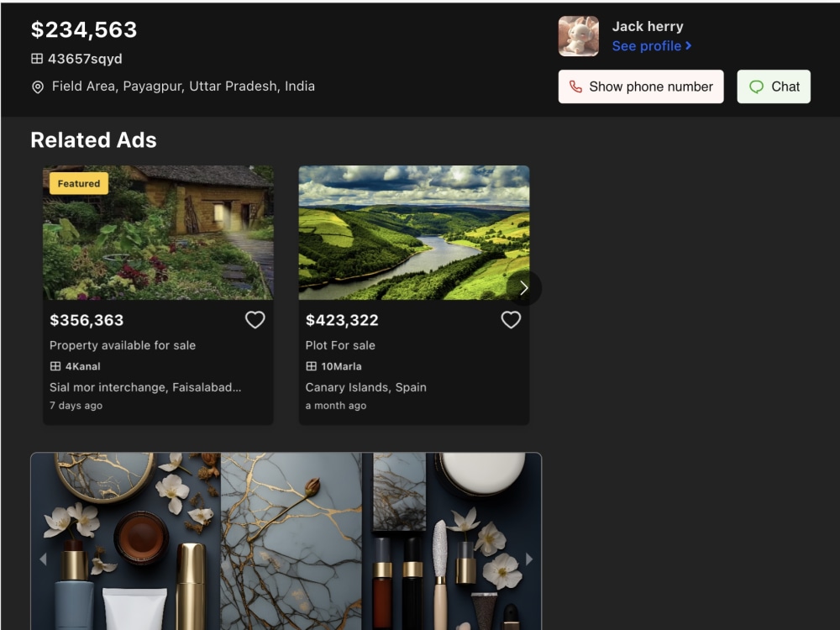Screen dimensions: 840x630
Task: Click the 4Kanal size label
Action: [x=83, y=366]
